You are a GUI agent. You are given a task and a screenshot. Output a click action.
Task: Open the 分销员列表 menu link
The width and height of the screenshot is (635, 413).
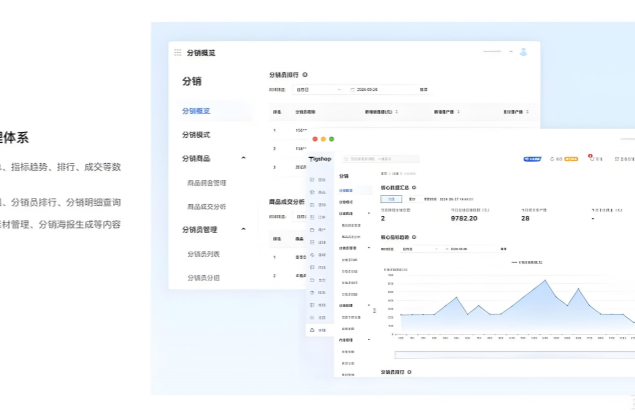(x=203, y=253)
